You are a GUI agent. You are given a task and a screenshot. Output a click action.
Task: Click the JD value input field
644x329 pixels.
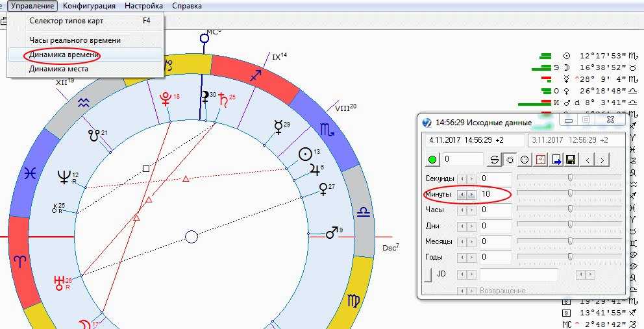[x=519, y=274]
